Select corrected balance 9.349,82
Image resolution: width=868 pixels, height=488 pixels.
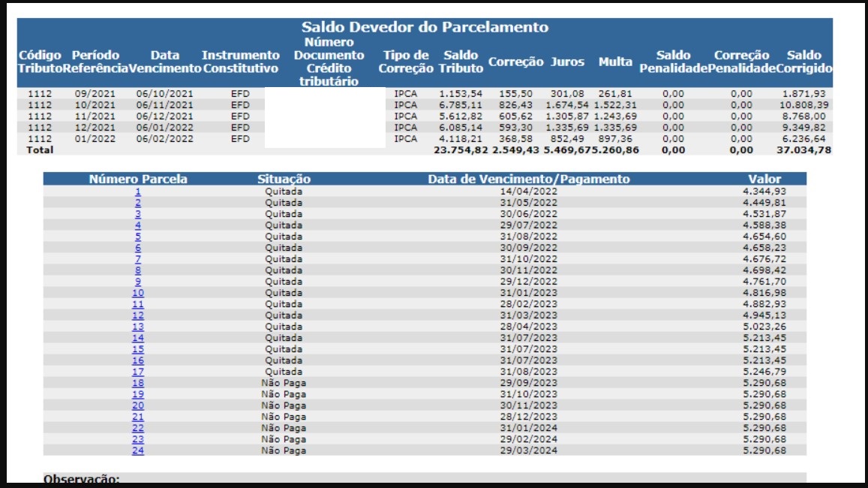(803, 128)
